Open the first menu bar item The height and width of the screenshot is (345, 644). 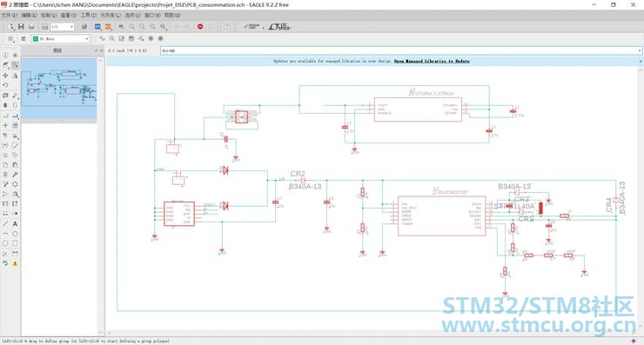(9, 15)
